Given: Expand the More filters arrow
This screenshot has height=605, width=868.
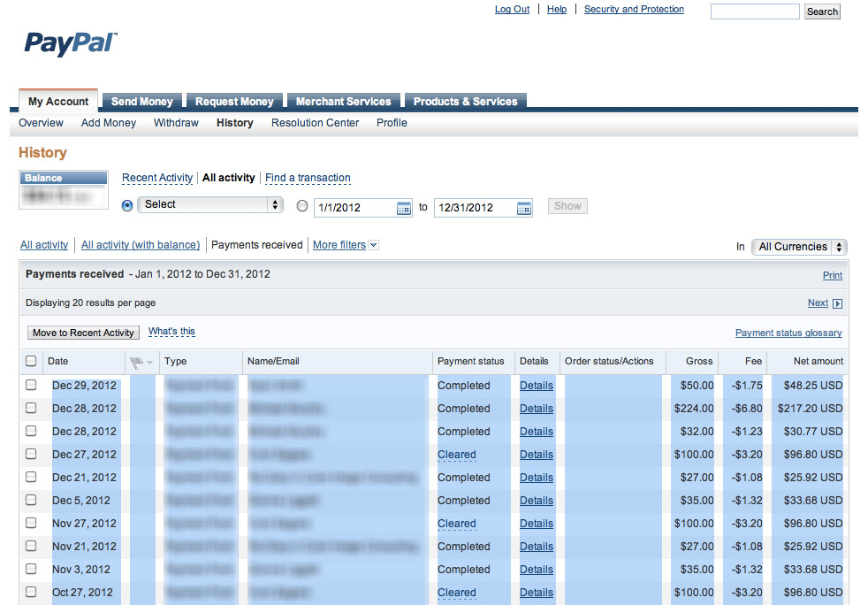Looking at the screenshot, I should [374, 245].
